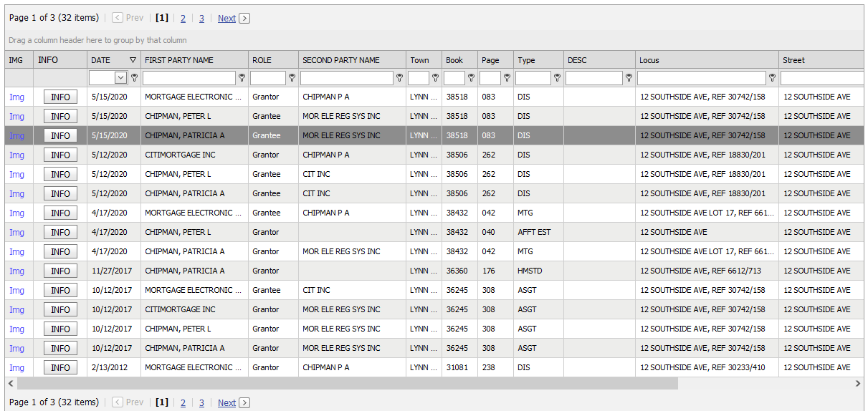Sort by Town column header
868x411 pixels.
pos(424,60)
